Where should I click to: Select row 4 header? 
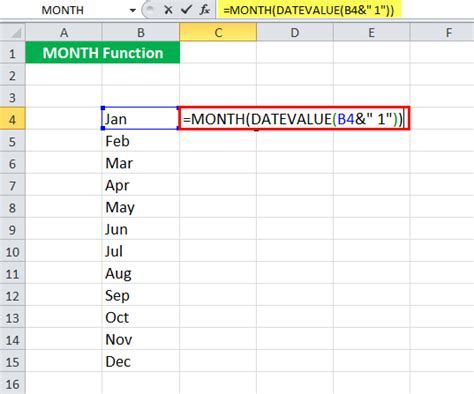pyautogui.click(x=13, y=119)
